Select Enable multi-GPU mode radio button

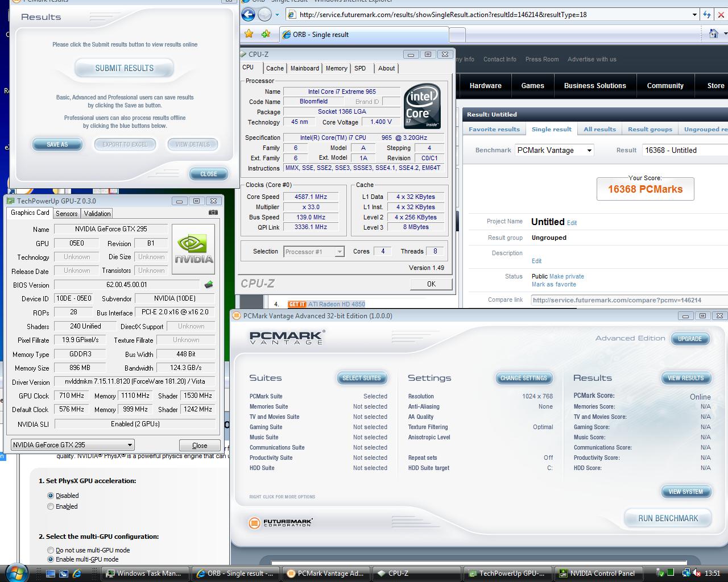click(x=51, y=559)
